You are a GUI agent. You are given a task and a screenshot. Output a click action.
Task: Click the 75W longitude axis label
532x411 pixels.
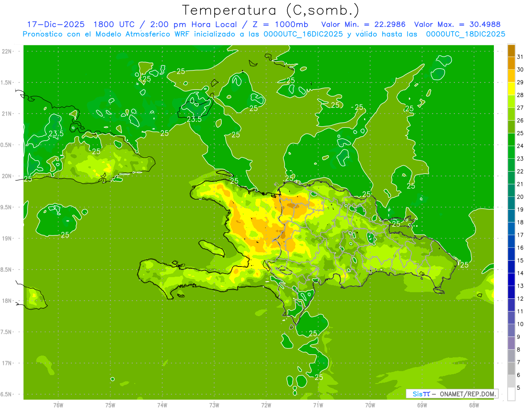[x=110, y=405]
